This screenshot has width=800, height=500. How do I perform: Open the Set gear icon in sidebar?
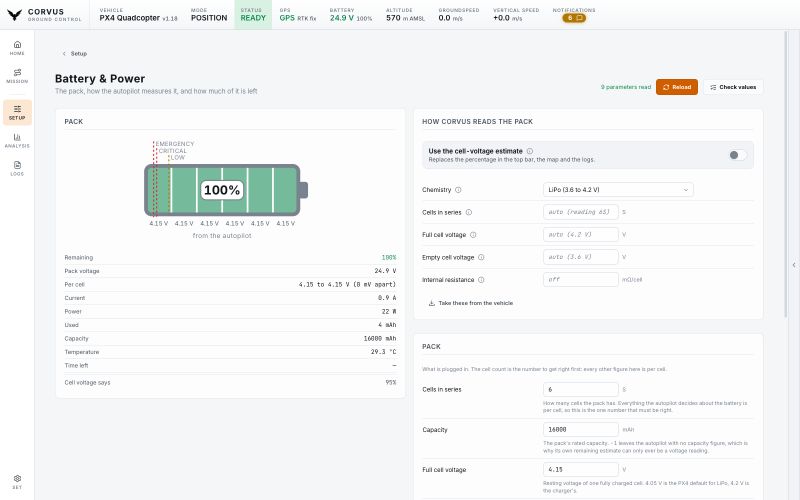[17, 482]
